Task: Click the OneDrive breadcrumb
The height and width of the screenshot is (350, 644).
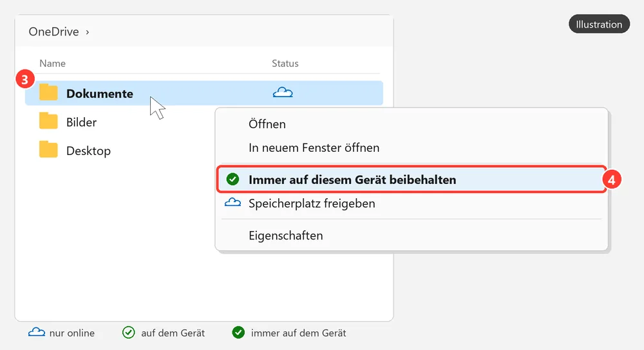Action: [54, 32]
